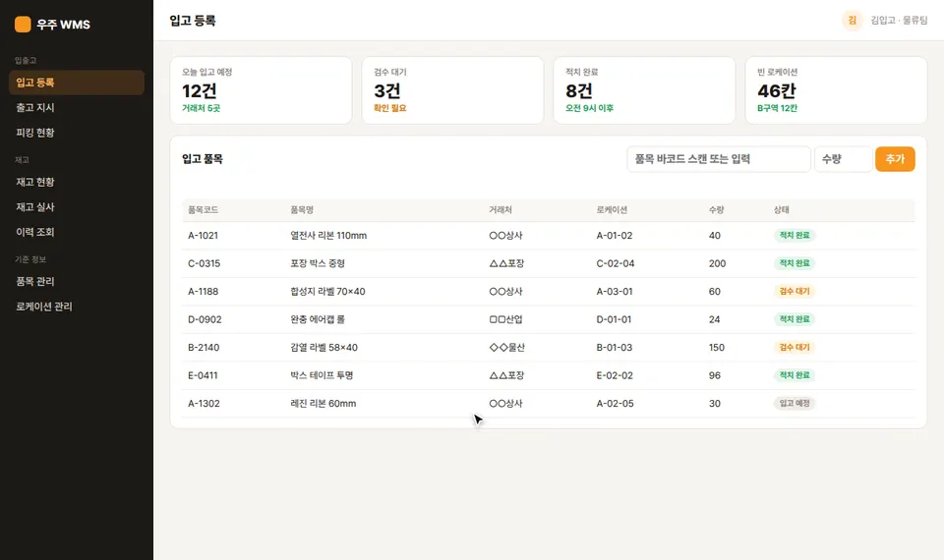Select 재고 현황 in sidebar
The width and height of the screenshot is (944, 560).
pyautogui.click(x=77, y=182)
